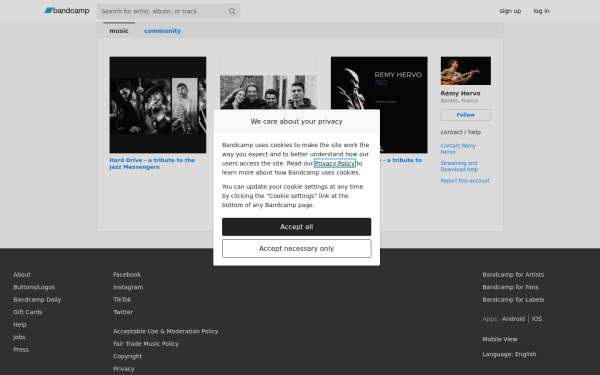Open the sign up link
Viewport: 600px width, 375px height.
(510, 11)
